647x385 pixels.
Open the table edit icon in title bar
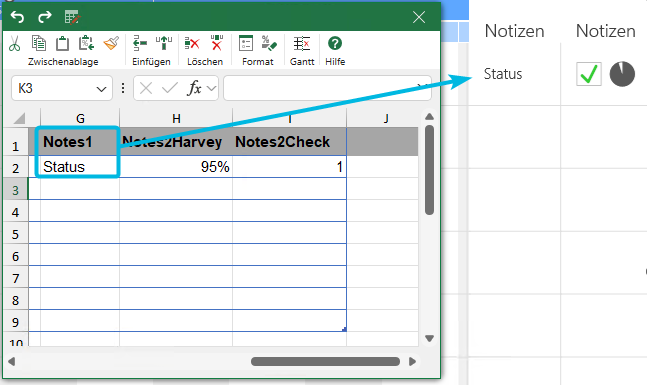[x=73, y=17]
